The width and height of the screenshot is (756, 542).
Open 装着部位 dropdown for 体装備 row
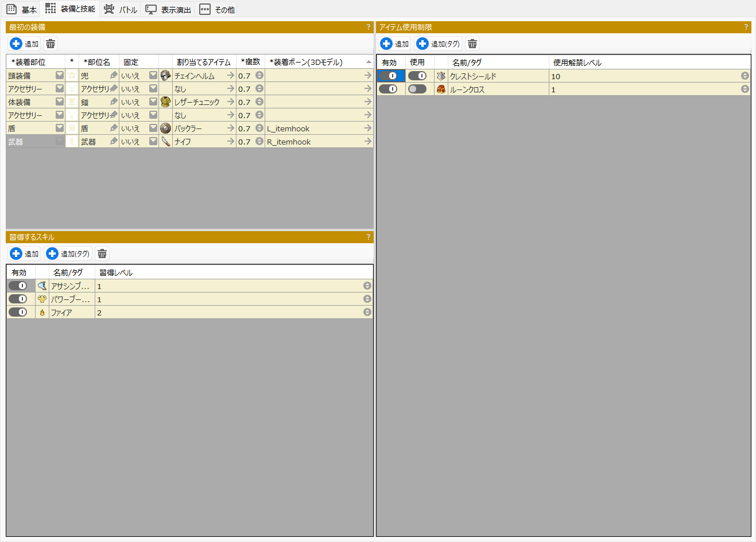(x=60, y=102)
